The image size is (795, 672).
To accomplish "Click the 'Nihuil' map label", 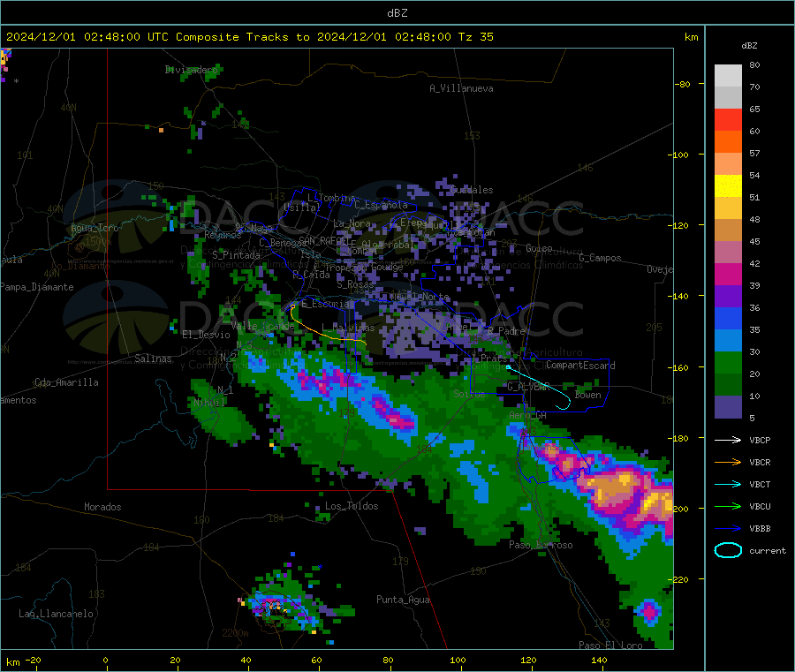I will pos(209,403).
